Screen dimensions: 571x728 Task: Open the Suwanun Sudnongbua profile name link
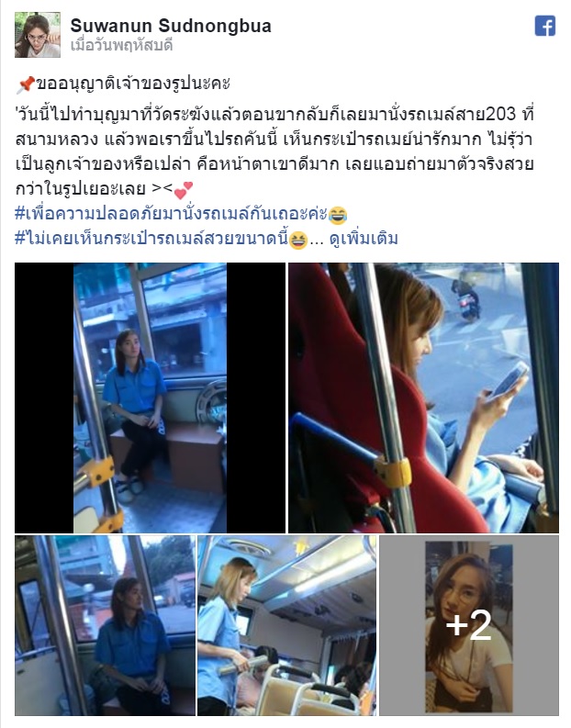(171, 26)
